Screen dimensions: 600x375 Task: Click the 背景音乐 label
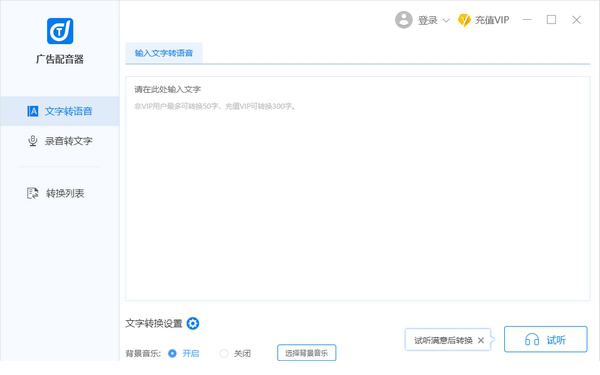pyautogui.click(x=143, y=353)
